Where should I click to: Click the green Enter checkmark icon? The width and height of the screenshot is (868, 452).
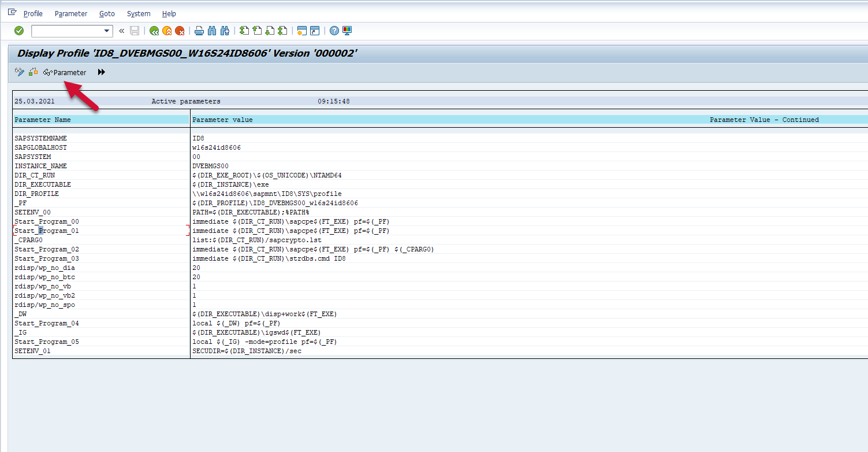pyautogui.click(x=19, y=31)
